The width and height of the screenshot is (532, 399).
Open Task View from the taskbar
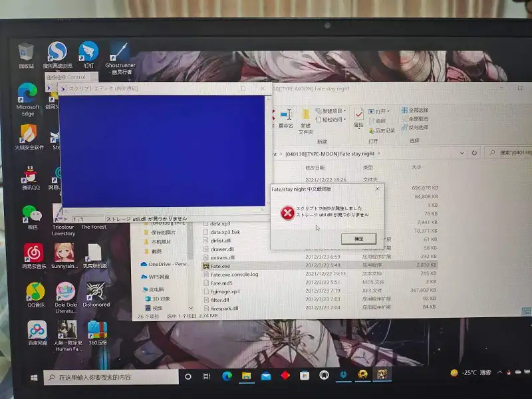tap(207, 376)
